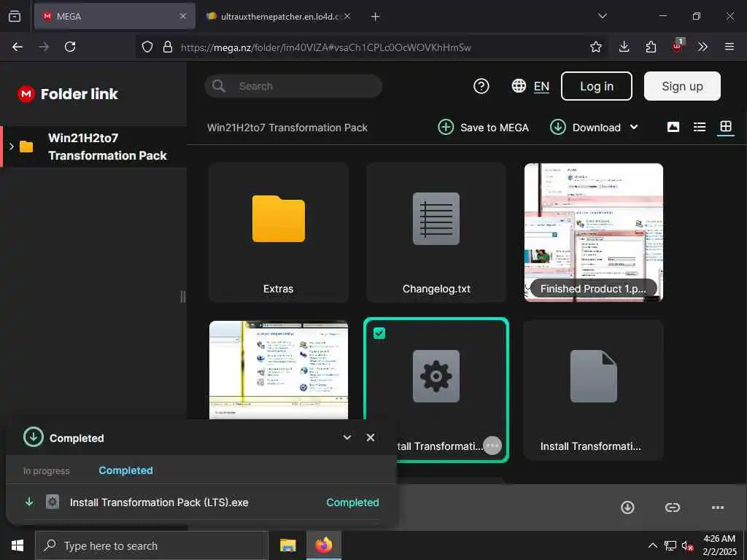Image resolution: width=747 pixels, height=560 pixels.
Task: Click the site security padlock icon
Action: pos(167,47)
